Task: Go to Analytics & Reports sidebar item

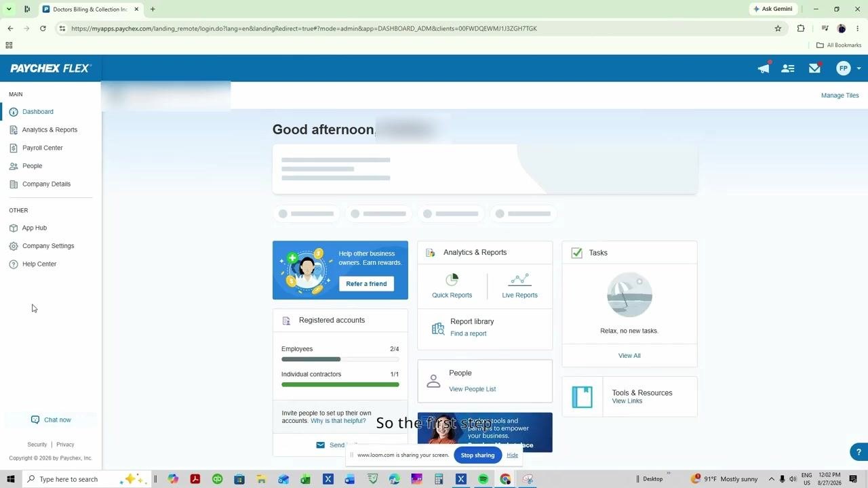Action: tap(51, 129)
